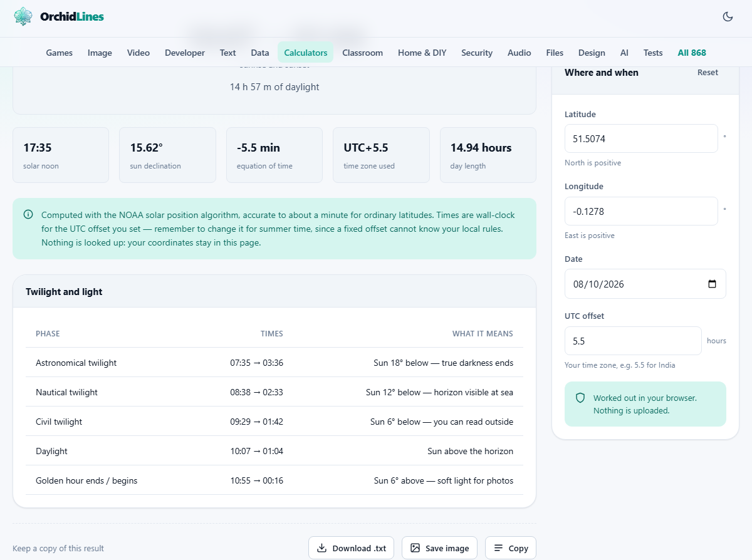Click into the Latitude field

point(641,138)
